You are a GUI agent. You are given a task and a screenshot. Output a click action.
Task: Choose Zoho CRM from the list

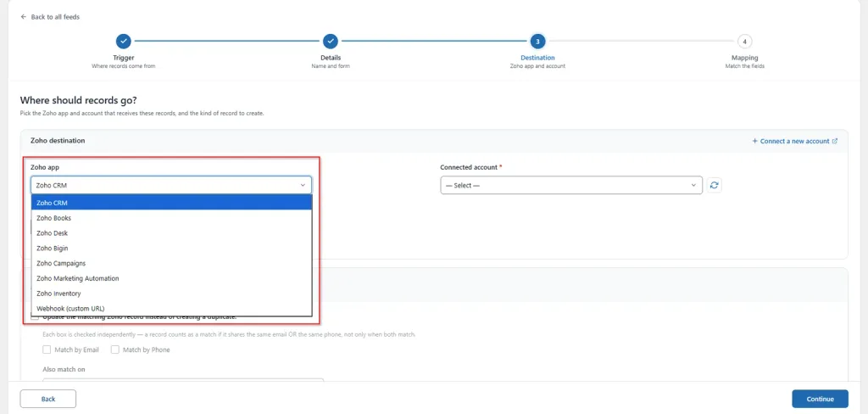pyautogui.click(x=171, y=203)
